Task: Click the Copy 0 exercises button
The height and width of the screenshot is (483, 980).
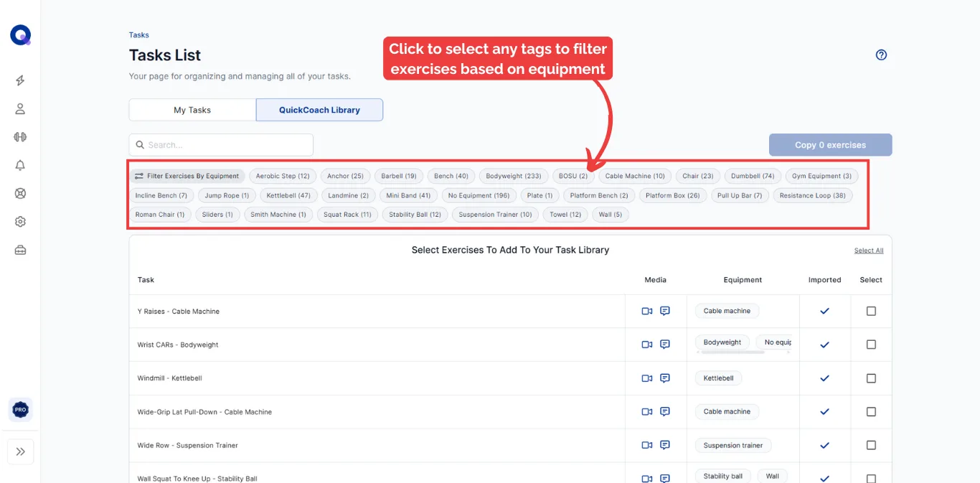Action: (x=831, y=145)
